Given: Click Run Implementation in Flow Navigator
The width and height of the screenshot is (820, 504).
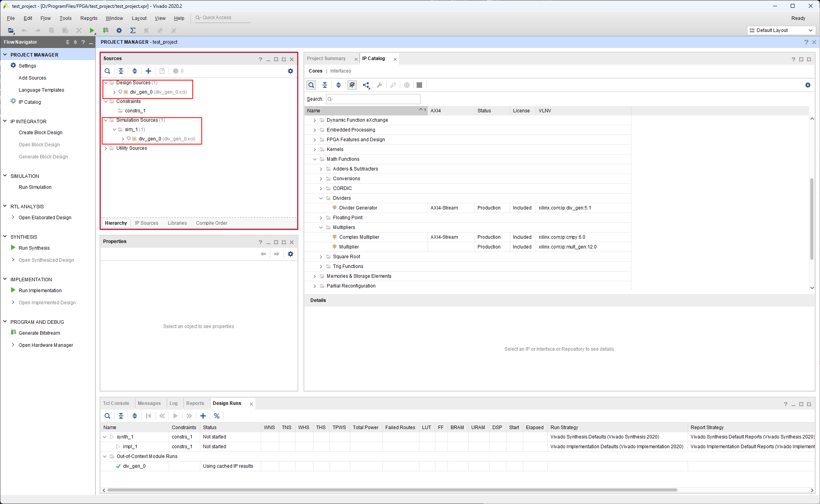Looking at the screenshot, I should [x=40, y=291].
